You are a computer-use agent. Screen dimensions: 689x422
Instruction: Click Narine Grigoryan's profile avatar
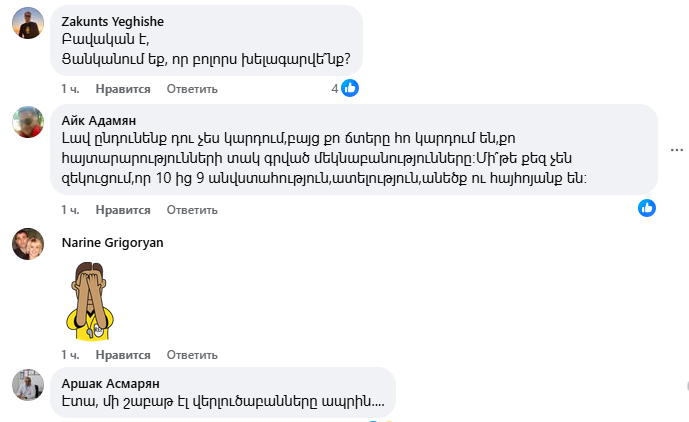pos(27,244)
